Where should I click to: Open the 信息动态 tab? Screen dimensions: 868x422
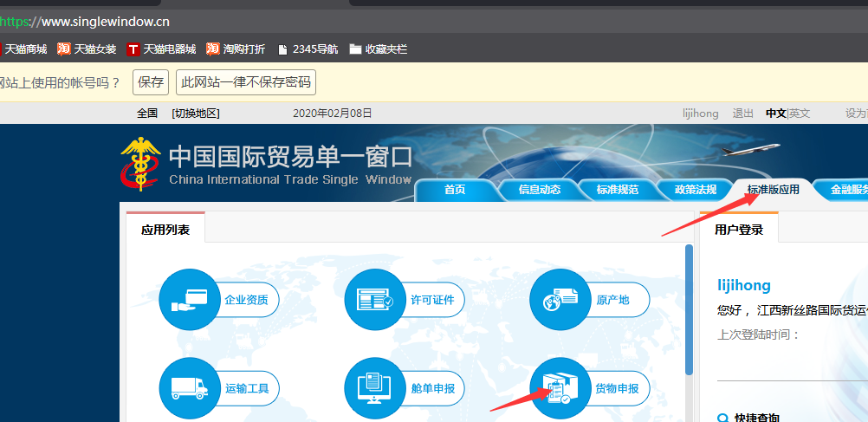[x=539, y=190]
